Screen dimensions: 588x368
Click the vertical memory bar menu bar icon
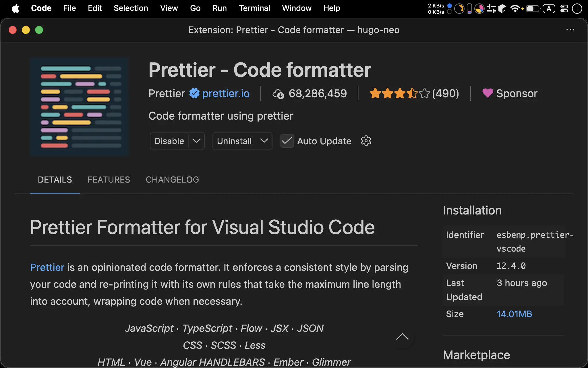tap(469, 9)
